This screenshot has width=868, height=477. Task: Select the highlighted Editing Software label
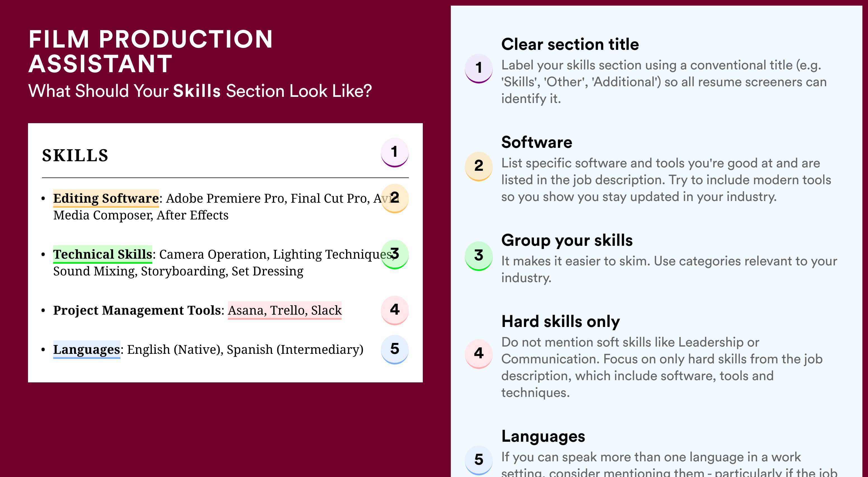106,198
